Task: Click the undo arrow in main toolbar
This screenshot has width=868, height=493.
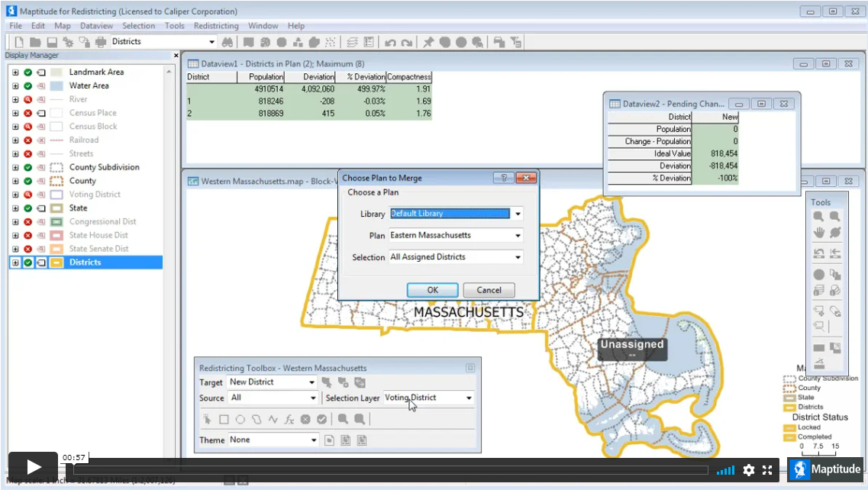Action: 391,42
